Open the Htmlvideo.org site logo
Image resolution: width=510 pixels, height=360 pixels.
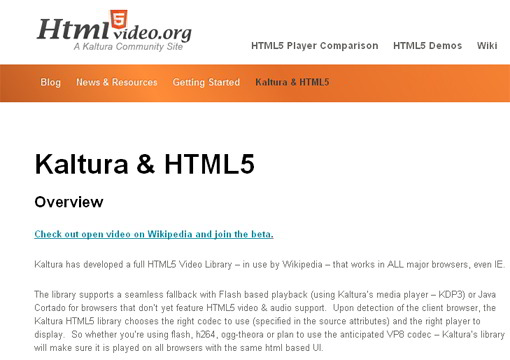[114, 31]
